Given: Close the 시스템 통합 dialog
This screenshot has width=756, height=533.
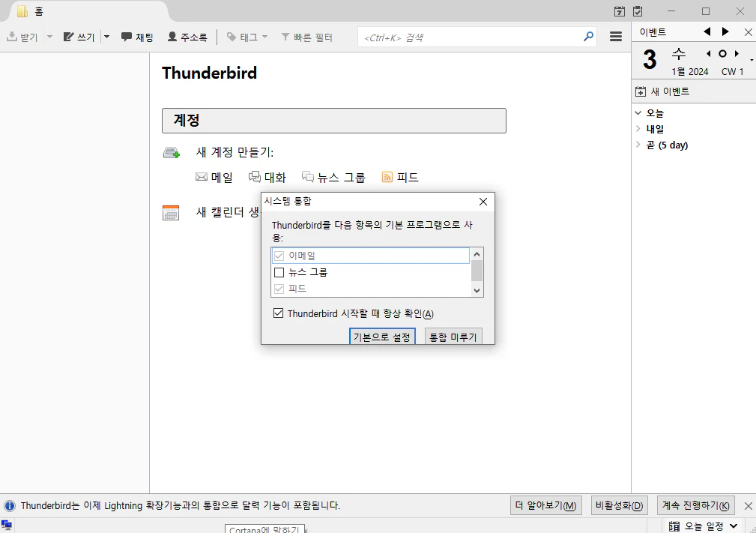Looking at the screenshot, I should pos(483,202).
